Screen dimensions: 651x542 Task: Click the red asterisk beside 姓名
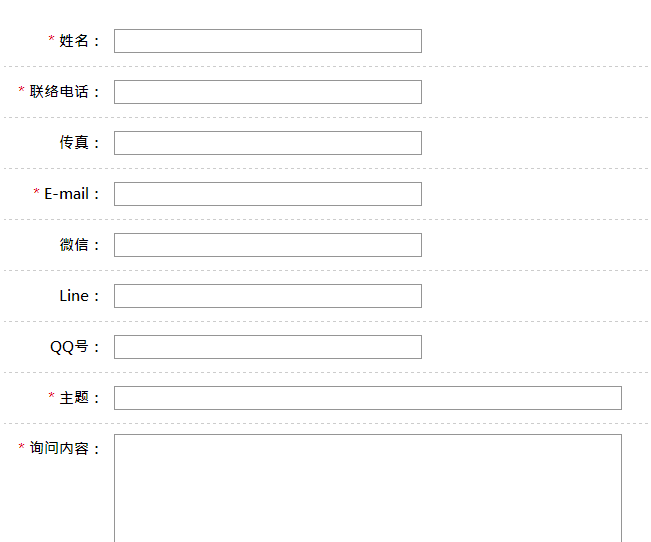(51, 39)
